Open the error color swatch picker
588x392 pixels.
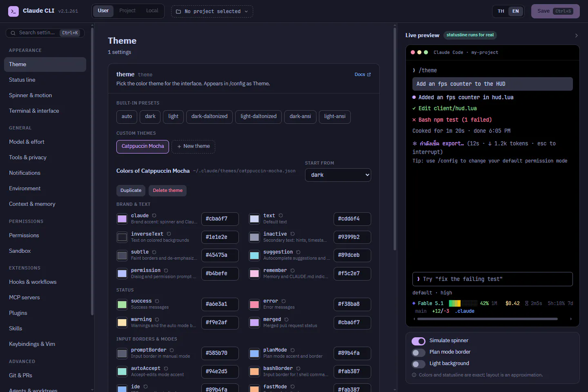[x=254, y=305]
